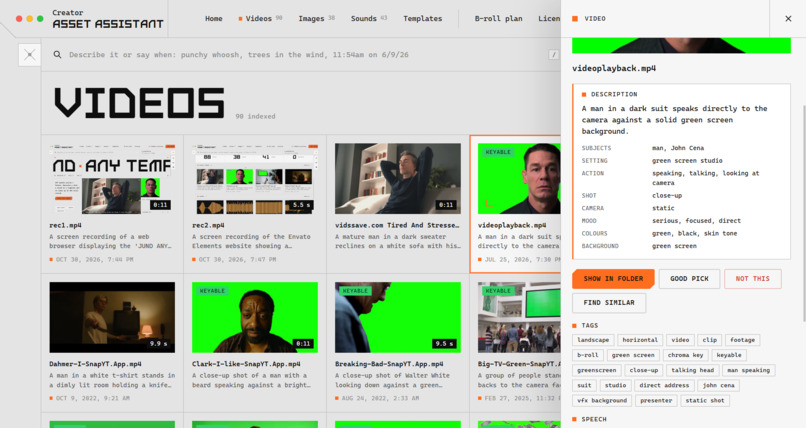
Task: Click the Keyable badge on Breaking-Bad thumbnail
Action: [x=355, y=291]
